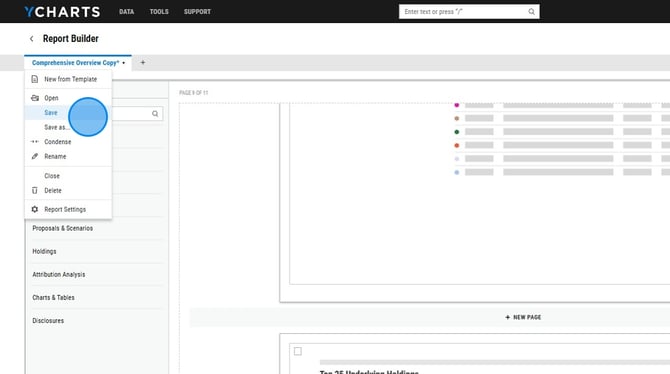Click the magnifier icon in top search bar

(x=531, y=12)
